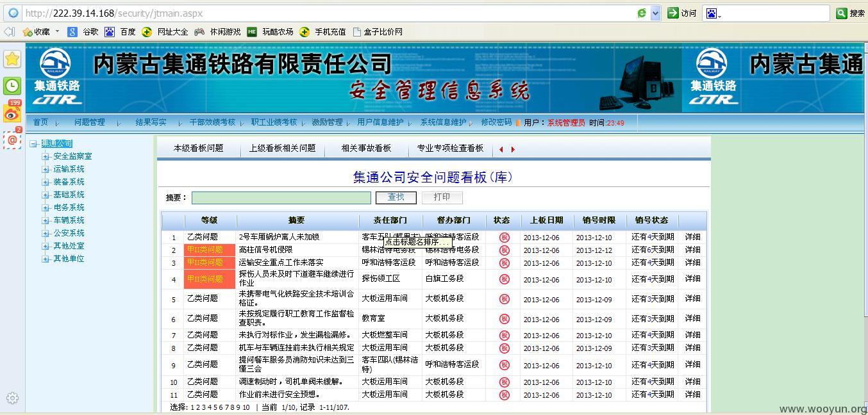Viewport: 868px width, 415px height.
Task: Click the green 搜索 magnifier button
Action: pos(842,13)
